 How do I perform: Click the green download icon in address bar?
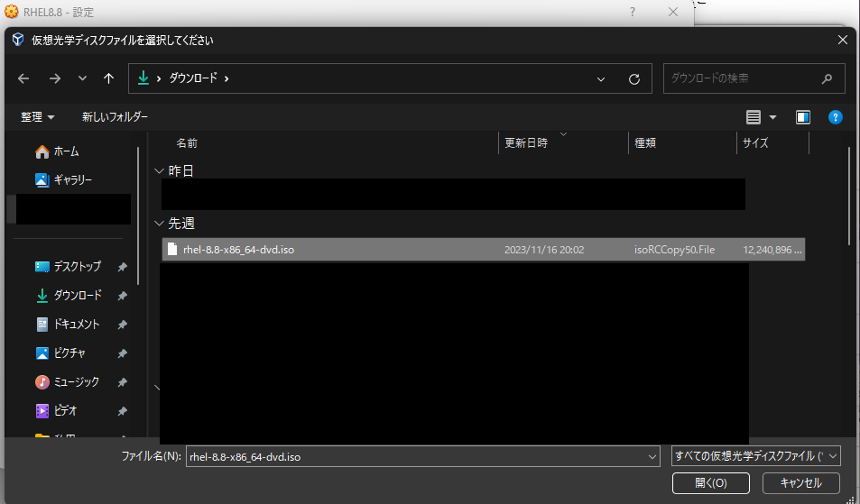coord(143,78)
